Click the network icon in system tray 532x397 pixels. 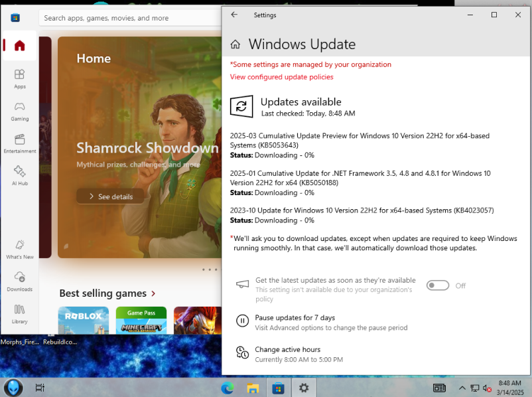(474, 388)
